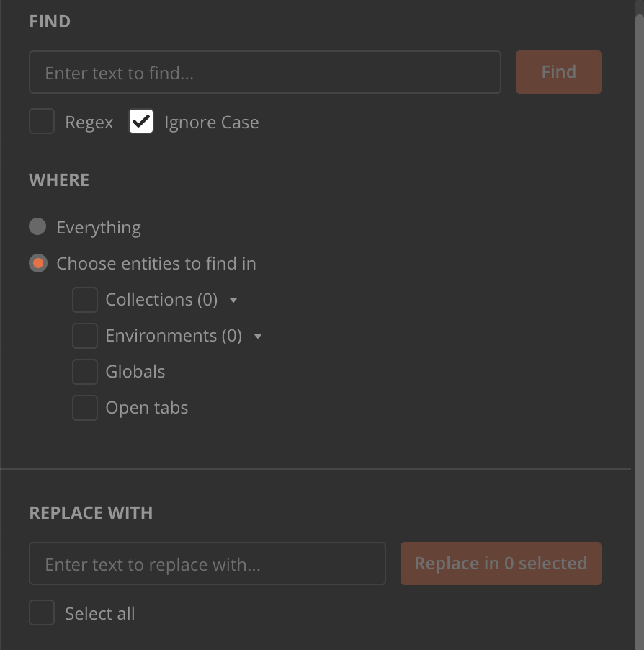
Task: Check the Open tabs checkbox
Action: pos(84,407)
